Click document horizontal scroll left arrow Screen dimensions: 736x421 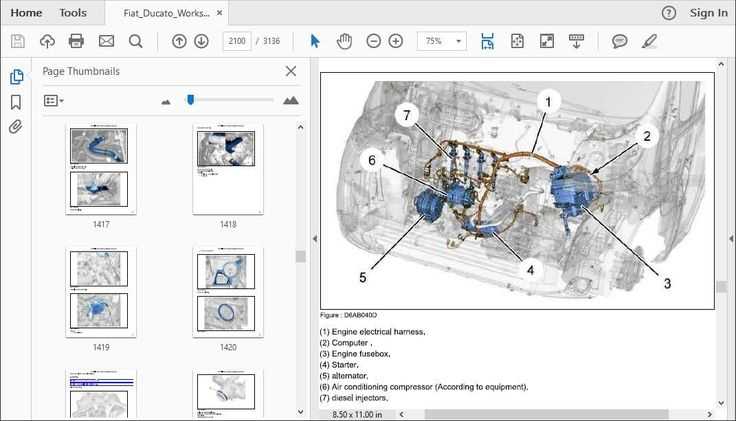(x=401, y=414)
